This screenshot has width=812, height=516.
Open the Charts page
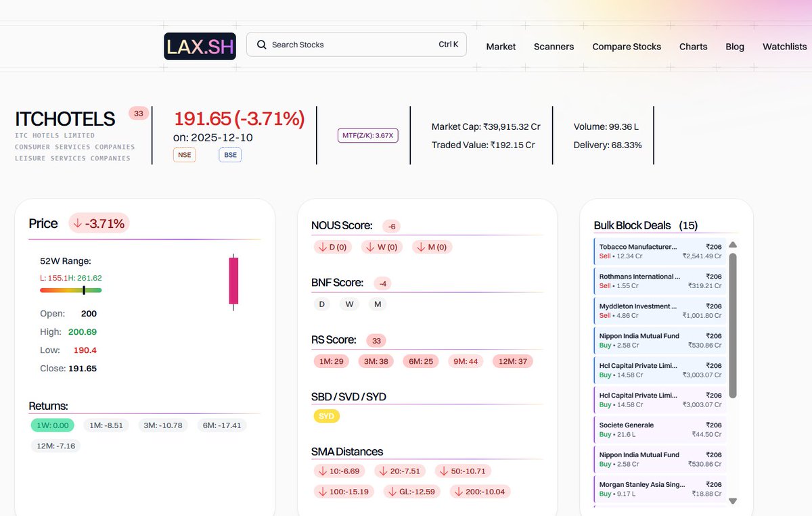coord(693,47)
